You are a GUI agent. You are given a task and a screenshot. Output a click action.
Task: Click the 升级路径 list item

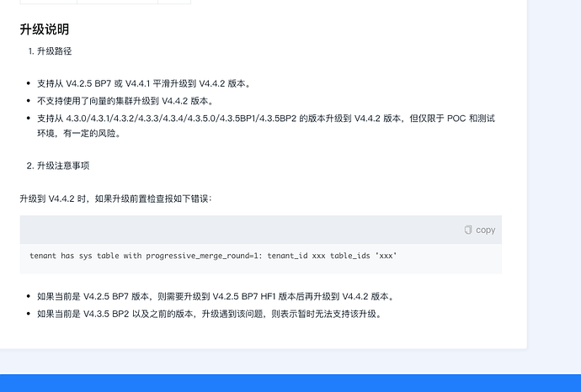[x=50, y=51]
